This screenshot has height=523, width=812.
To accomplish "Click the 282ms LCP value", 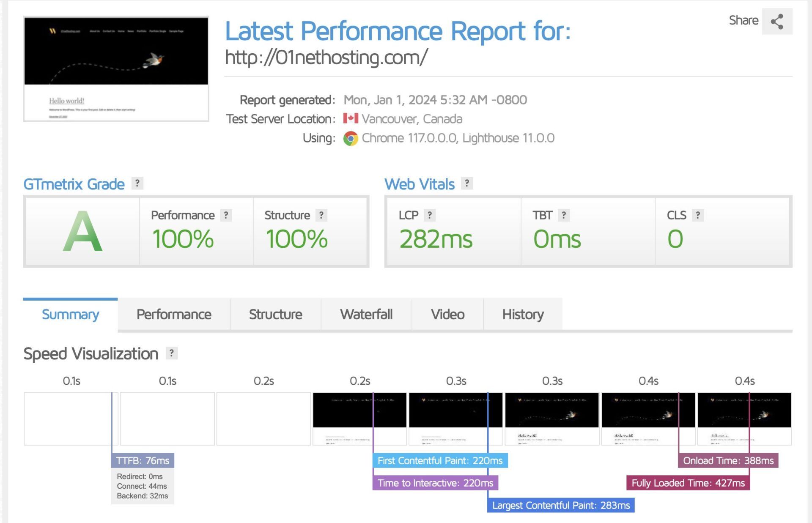I will [x=436, y=239].
